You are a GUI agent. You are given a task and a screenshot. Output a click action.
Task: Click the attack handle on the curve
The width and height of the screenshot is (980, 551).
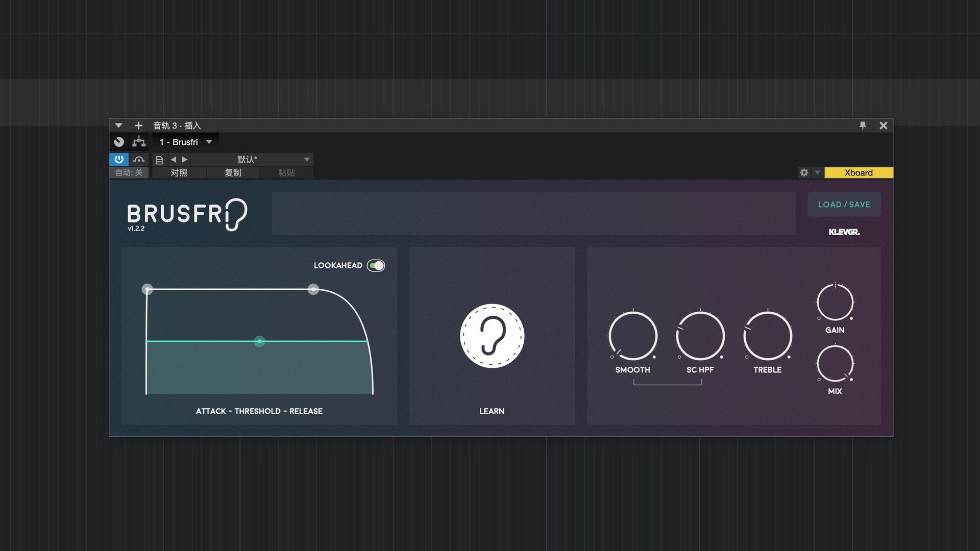coord(147,289)
